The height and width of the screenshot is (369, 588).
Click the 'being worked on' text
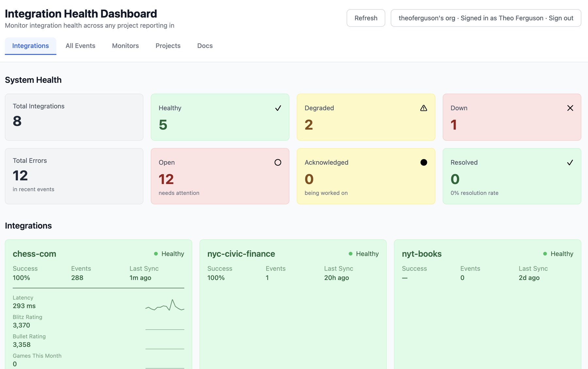[326, 193]
